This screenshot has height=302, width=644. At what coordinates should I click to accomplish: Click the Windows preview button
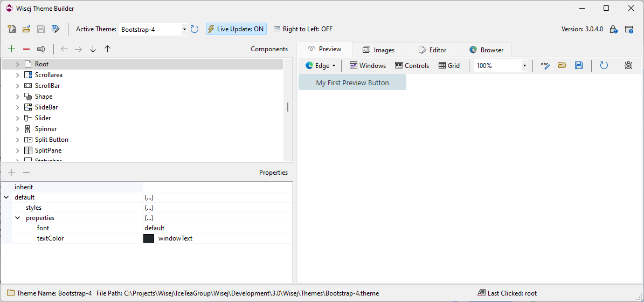coord(368,65)
